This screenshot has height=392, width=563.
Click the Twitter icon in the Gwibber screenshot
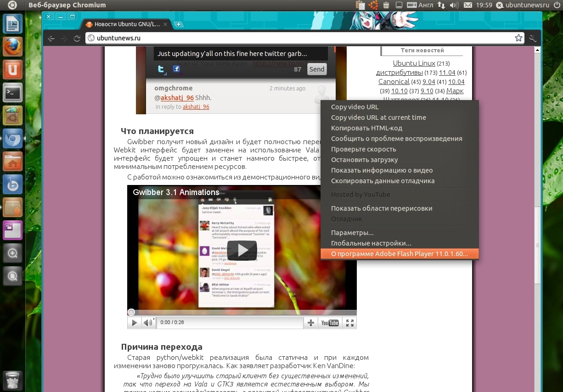click(x=161, y=69)
